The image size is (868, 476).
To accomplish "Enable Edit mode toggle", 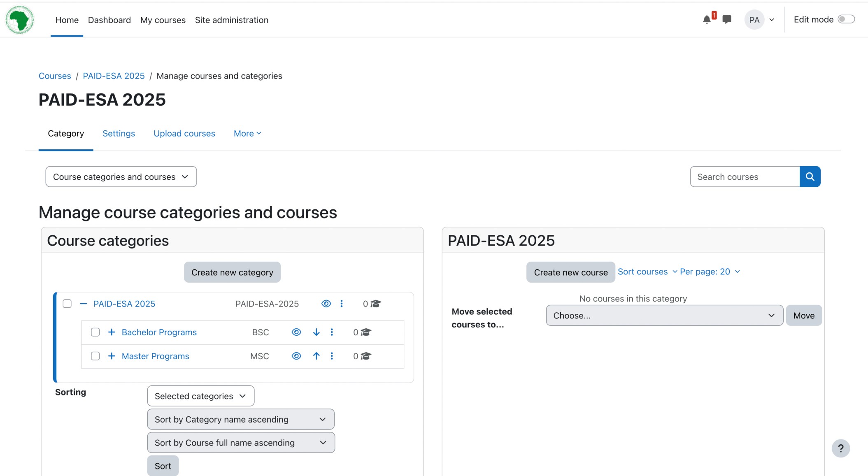I will coord(846,19).
